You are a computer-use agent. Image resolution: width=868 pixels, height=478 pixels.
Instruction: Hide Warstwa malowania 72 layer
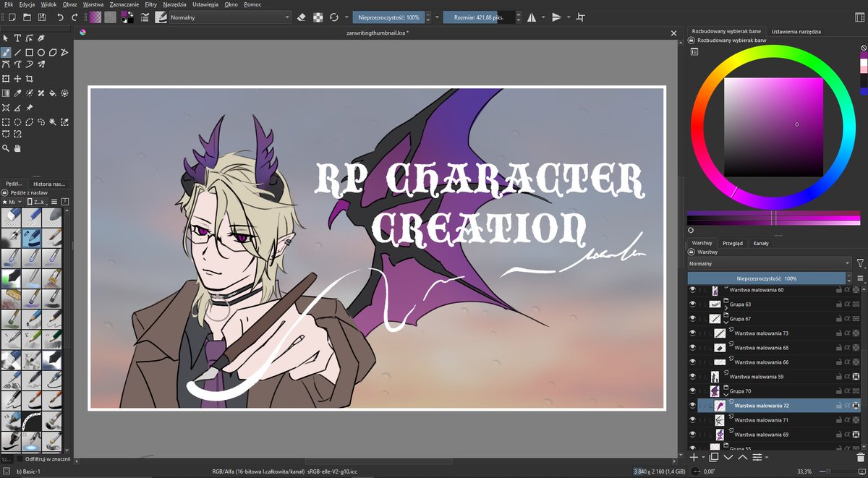coord(692,406)
